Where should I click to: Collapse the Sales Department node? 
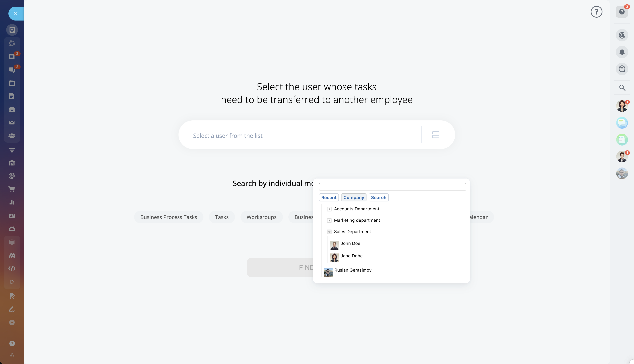[329, 232]
